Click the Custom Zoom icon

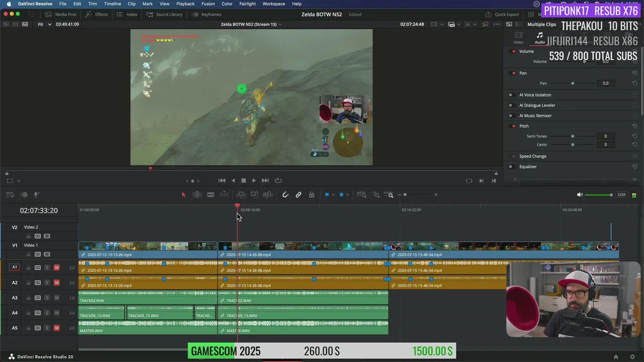pos(389,195)
